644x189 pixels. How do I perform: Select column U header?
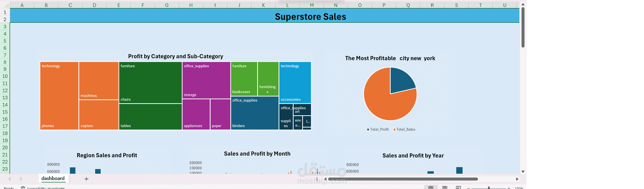pos(505,5)
